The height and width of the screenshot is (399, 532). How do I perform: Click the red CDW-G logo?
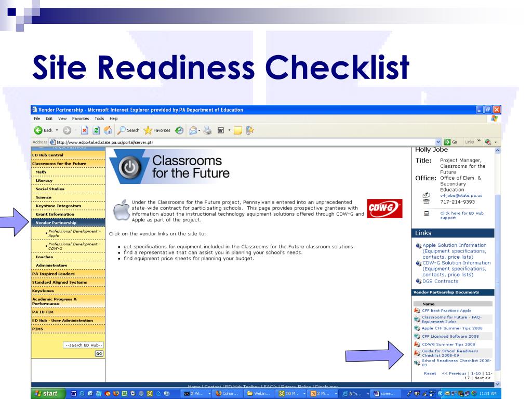point(385,208)
